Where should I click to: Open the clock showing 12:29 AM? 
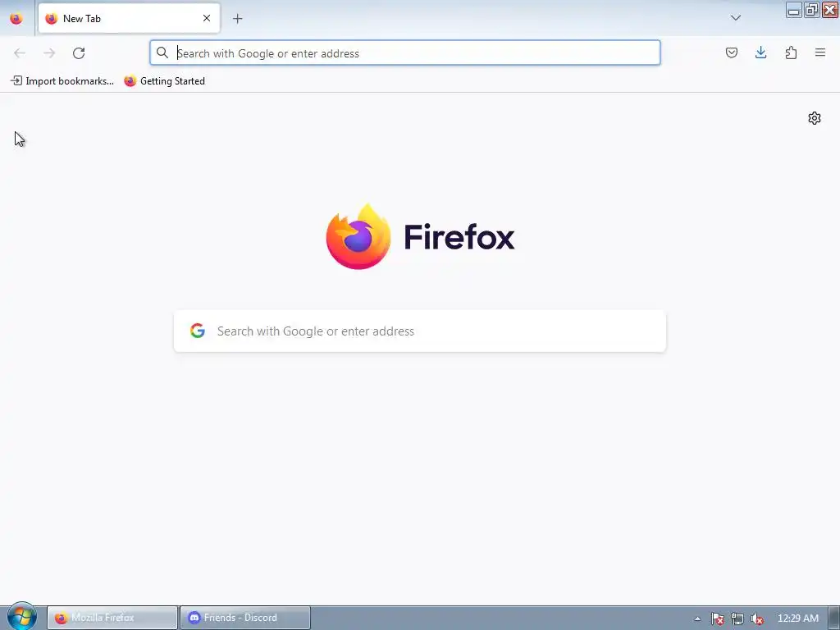tap(797, 619)
